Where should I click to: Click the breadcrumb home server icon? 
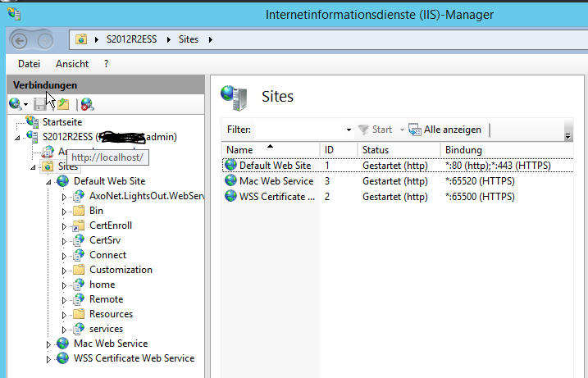81,39
